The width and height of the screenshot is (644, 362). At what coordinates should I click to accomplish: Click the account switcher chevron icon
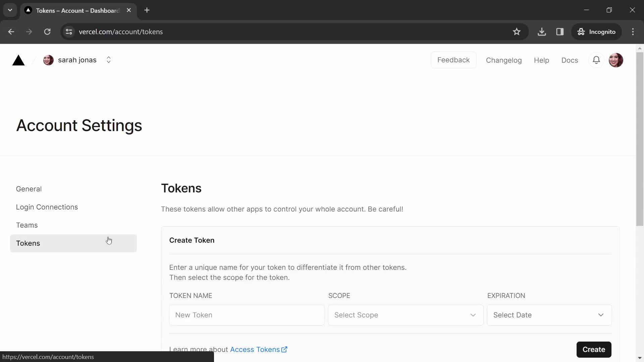tap(108, 60)
